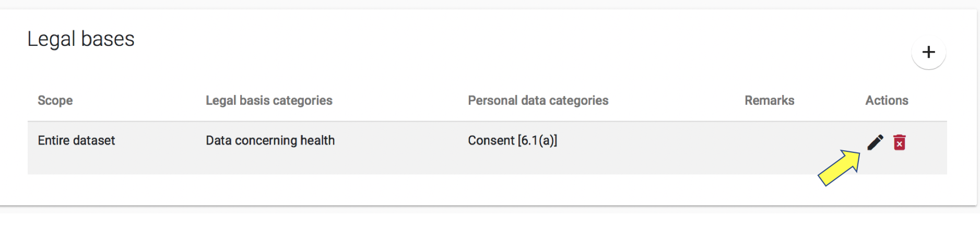980x229 pixels.
Task: Select the Remarks column header
Action: pyautogui.click(x=769, y=101)
